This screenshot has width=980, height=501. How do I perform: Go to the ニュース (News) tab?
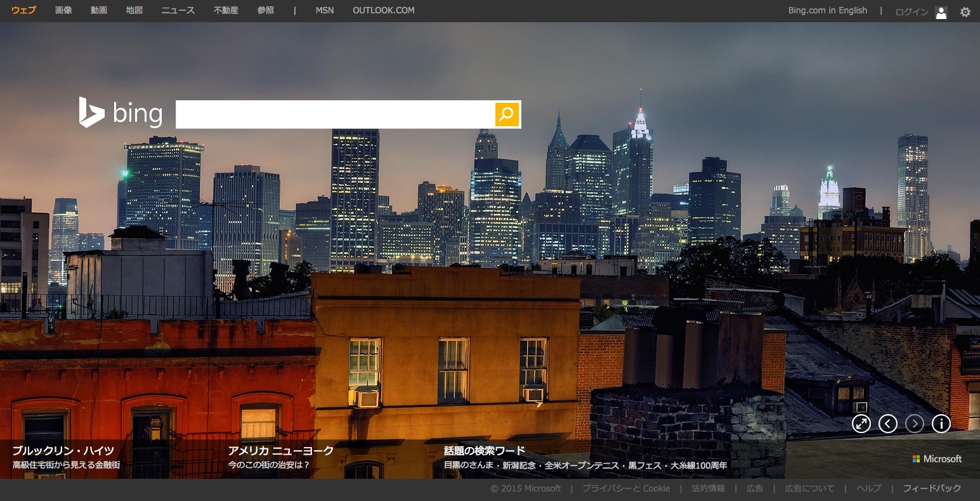coord(178,10)
